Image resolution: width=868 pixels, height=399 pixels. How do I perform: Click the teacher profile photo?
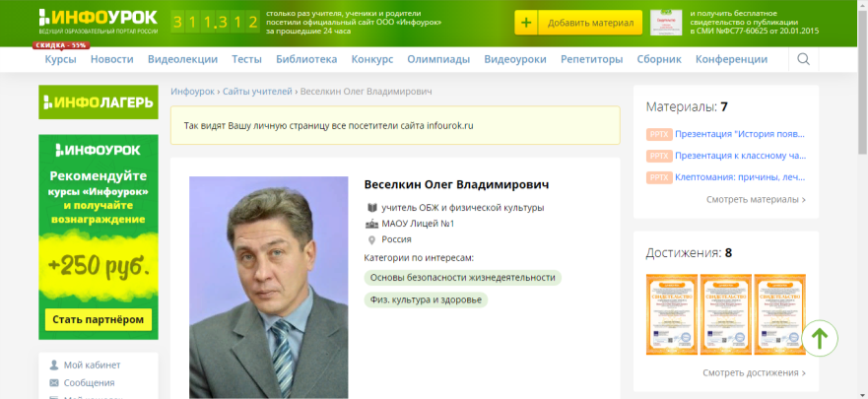pos(268,287)
